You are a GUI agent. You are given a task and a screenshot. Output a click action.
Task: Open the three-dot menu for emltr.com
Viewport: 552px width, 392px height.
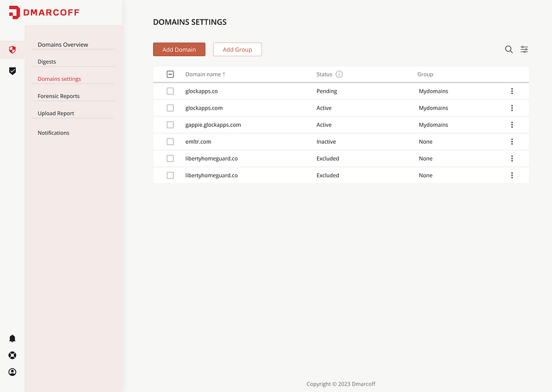tap(512, 142)
